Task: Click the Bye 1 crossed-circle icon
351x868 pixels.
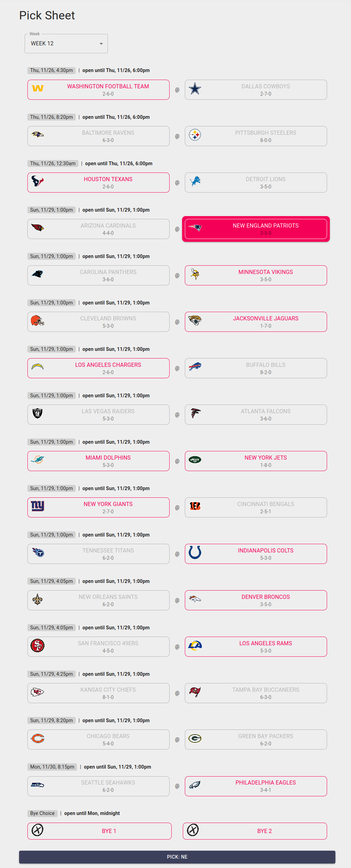Action: 37,830
